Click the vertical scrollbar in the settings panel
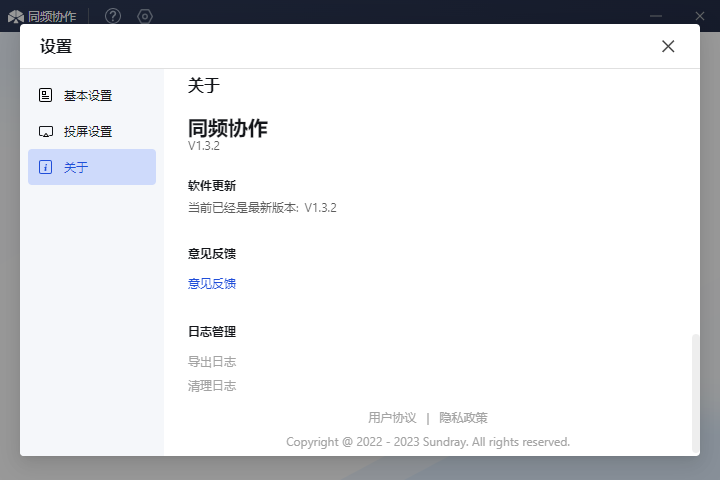720x480 pixels. pyautogui.click(x=695, y=392)
